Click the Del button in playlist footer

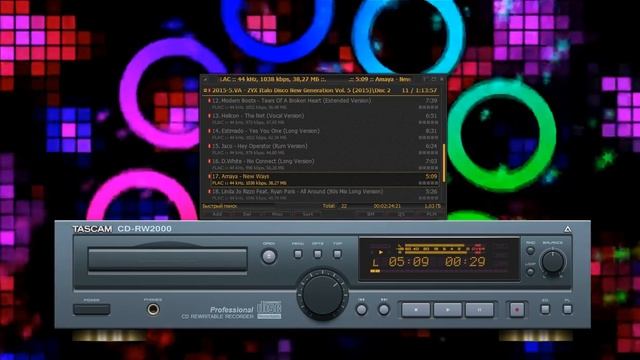[x=247, y=214]
